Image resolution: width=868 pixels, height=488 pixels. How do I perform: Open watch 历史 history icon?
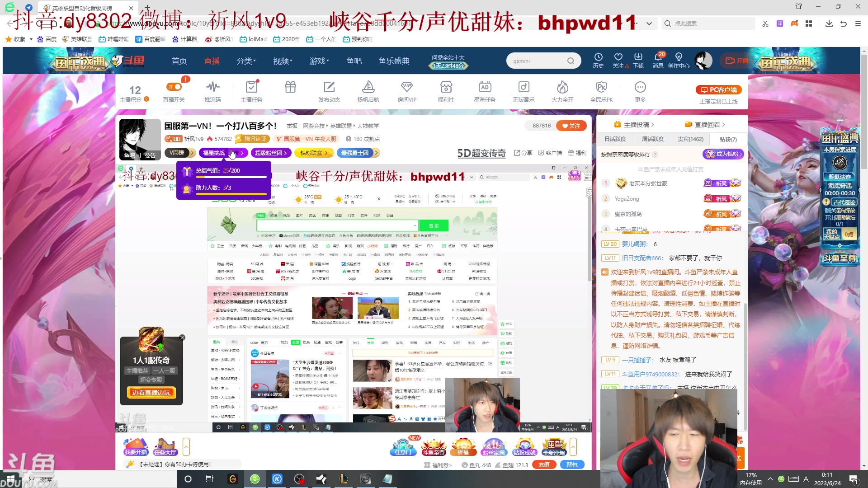click(x=598, y=60)
